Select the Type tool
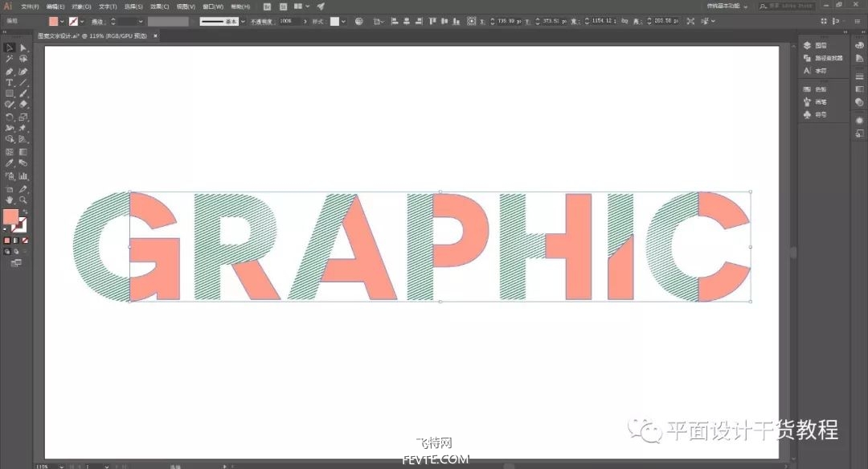Screen dimensions: 868x469 pyautogui.click(x=10, y=83)
